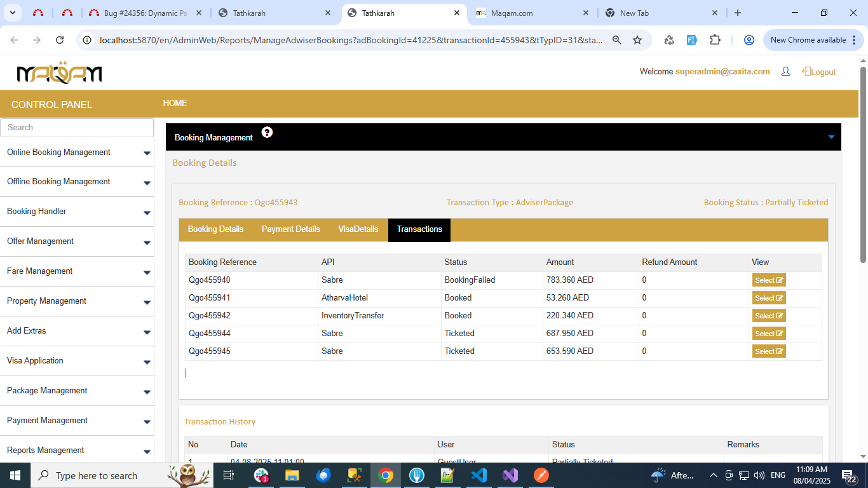Click the help question mark icon
The image size is (868, 488).
point(267,132)
